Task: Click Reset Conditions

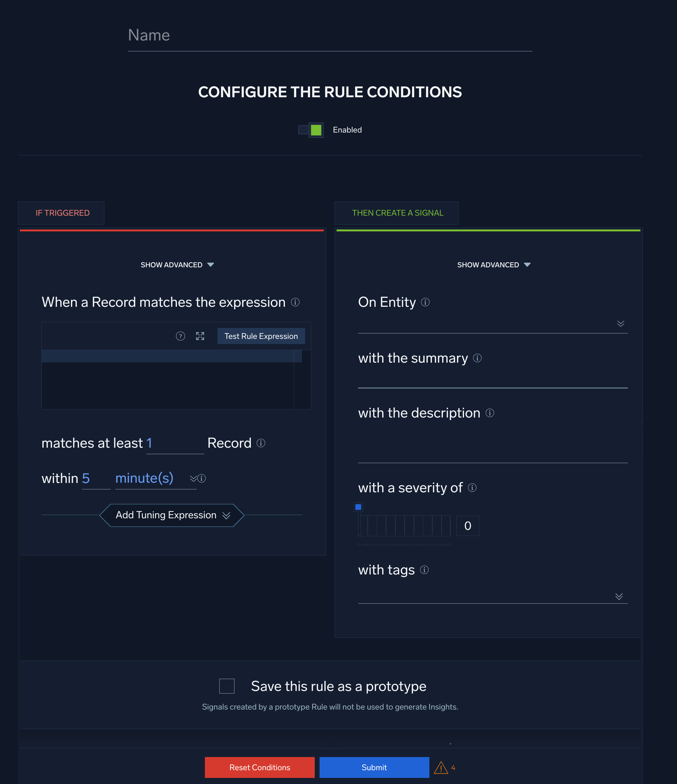Action: tap(259, 767)
